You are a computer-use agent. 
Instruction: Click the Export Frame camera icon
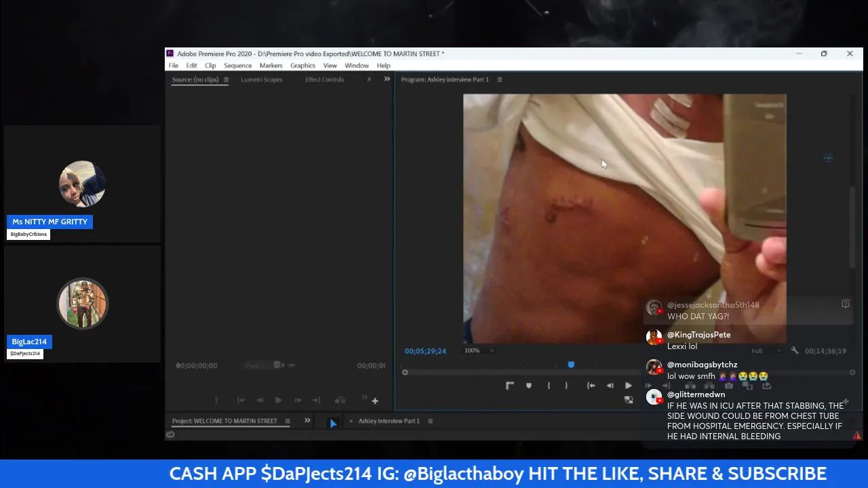pos(729,386)
